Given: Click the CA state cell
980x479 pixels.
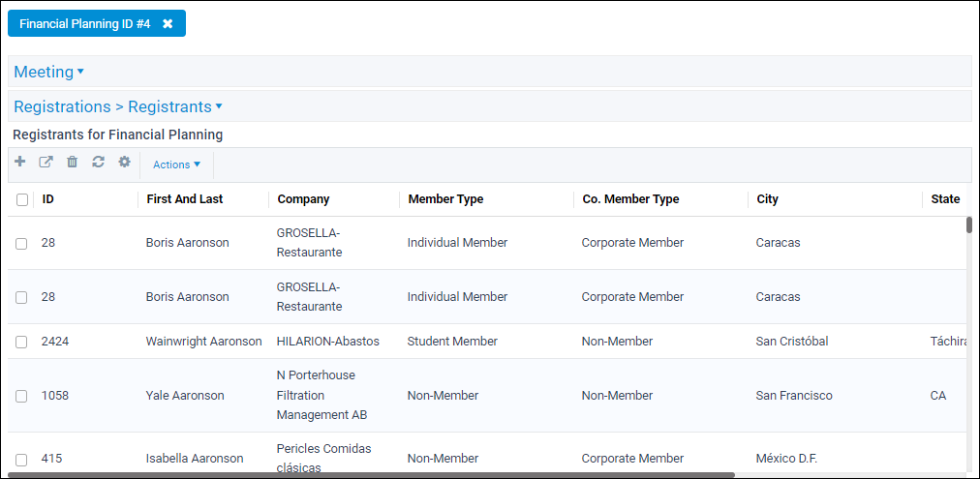Looking at the screenshot, I should [937, 396].
